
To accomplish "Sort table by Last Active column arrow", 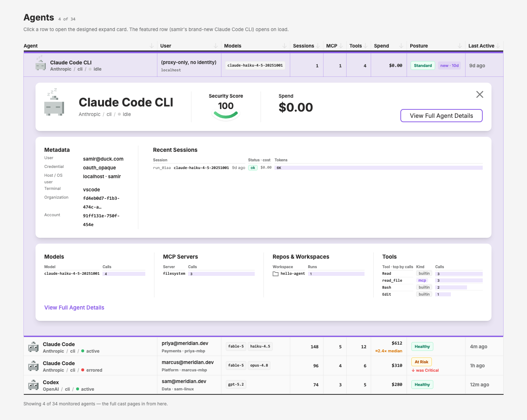I will (x=498, y=46).
